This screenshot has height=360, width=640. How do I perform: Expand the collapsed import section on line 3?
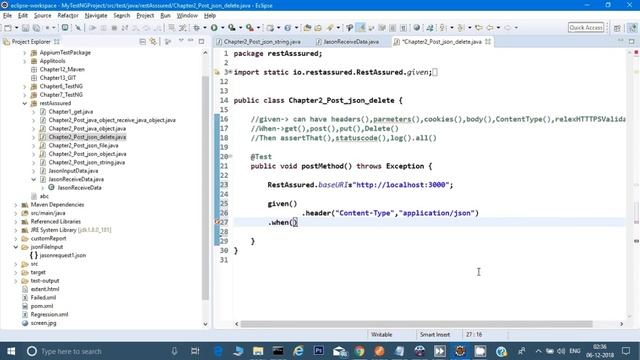[231, 72]
